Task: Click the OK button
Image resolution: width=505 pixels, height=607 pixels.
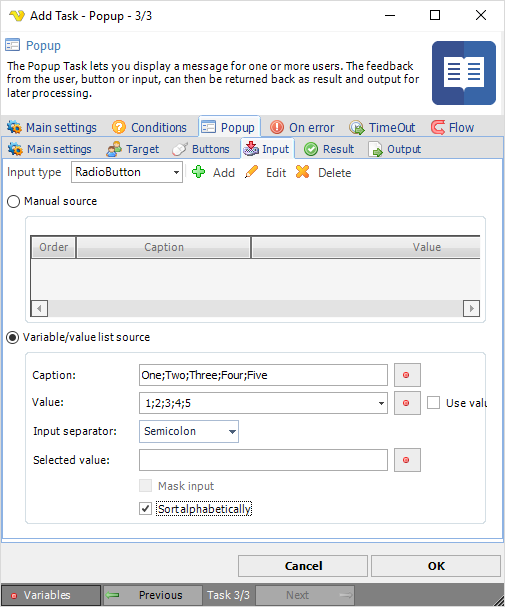Action: tap(436, 566)
